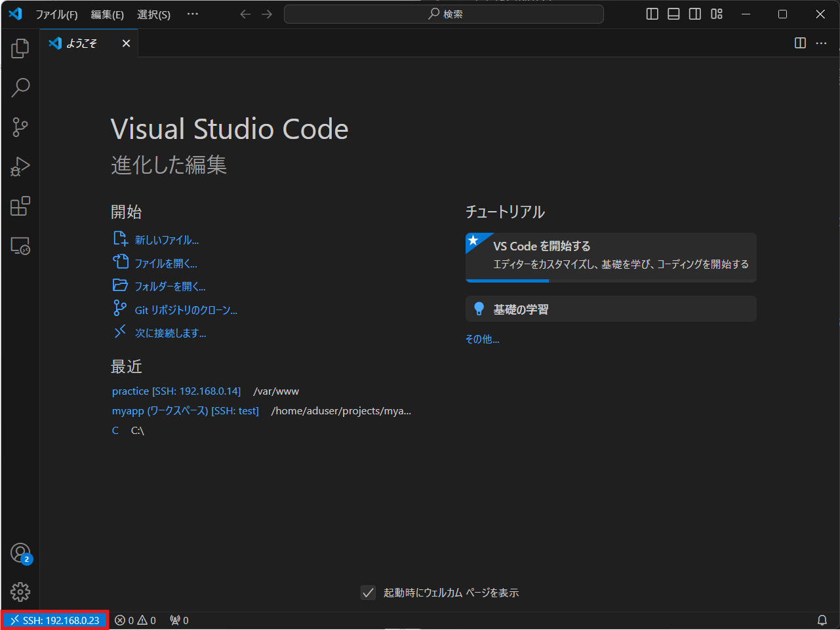Click the lightbulb icon on 基礎の学習

(x=479, y=309)
